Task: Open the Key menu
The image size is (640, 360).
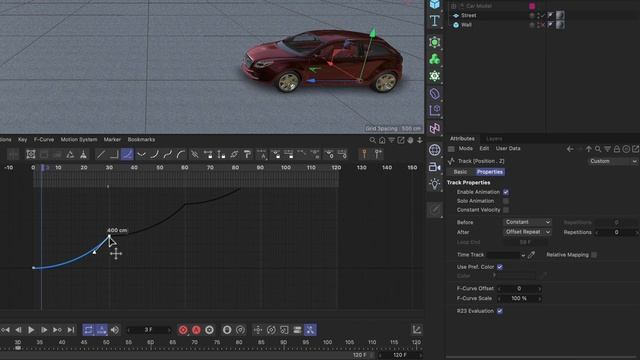Action: coord(22,140)
